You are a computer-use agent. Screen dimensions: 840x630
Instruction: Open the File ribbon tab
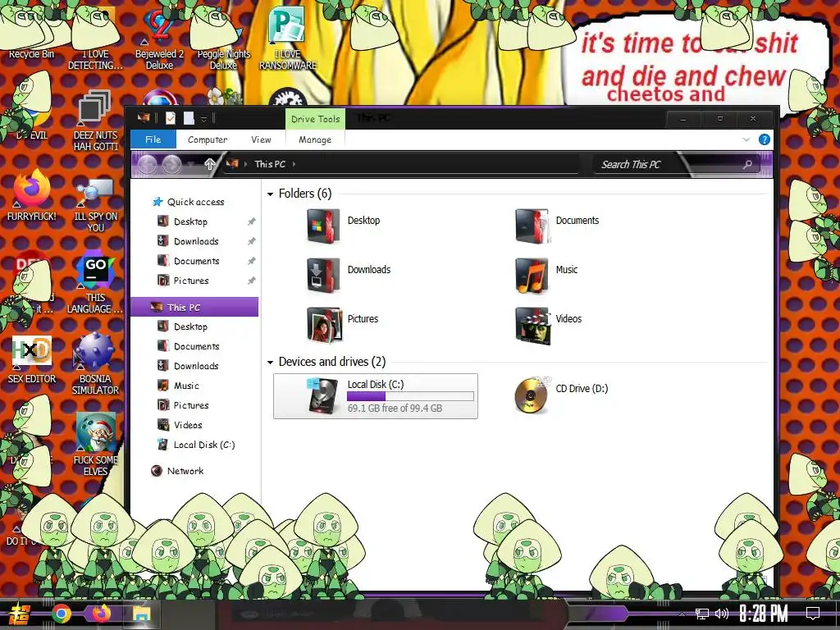[x=153, y=139]
